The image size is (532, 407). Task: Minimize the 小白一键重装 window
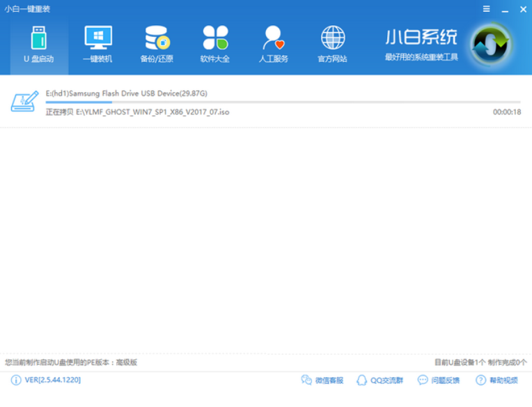coord(504,8)
